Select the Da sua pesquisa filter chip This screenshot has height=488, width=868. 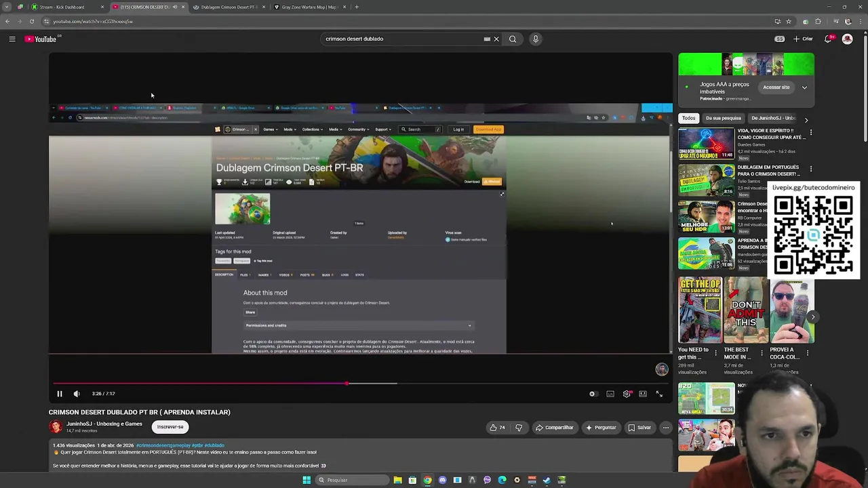pos(724,118)
